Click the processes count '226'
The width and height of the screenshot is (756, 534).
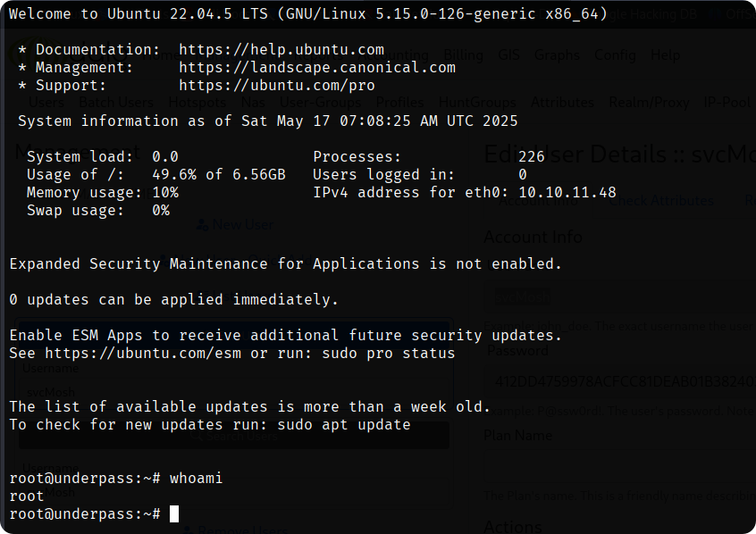pyautogui.click(x=532, y=156)
